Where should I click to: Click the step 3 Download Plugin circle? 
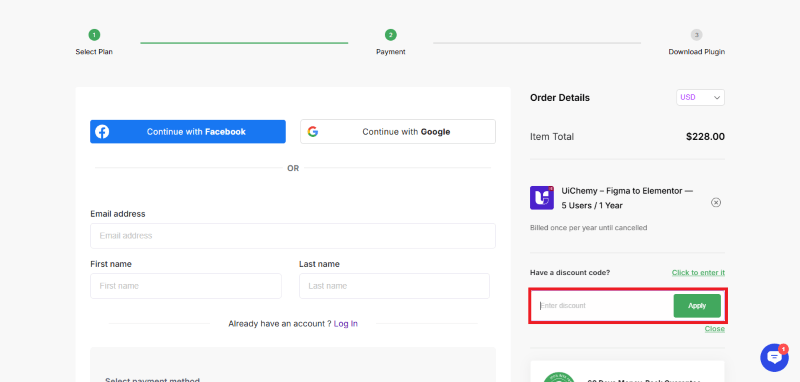(x=696, y=35)
